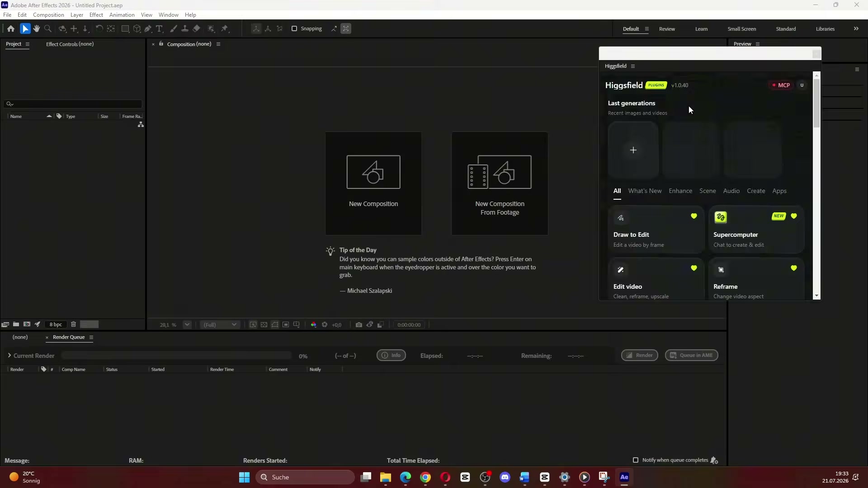The height and width of the screenshot is (488, 868).
Task: Click the Project search field
Action: pos(73,104)
